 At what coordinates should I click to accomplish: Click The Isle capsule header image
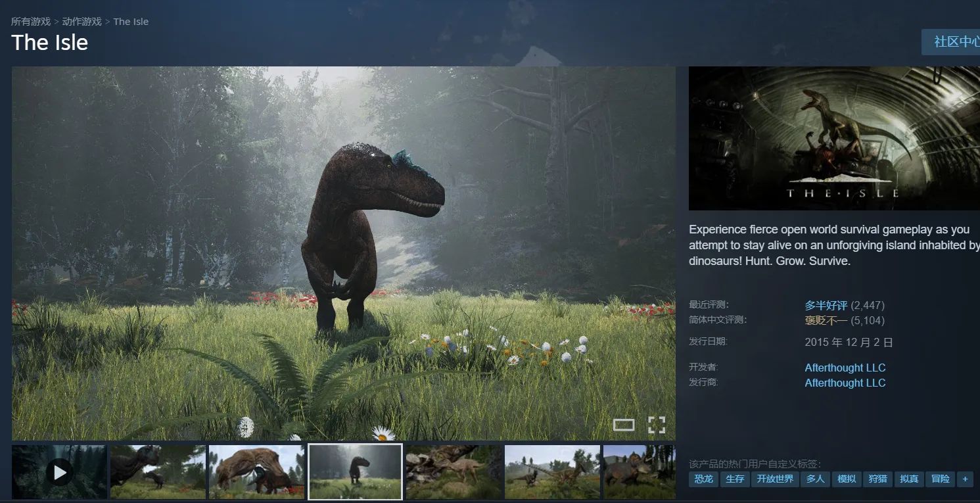(834, 138)
